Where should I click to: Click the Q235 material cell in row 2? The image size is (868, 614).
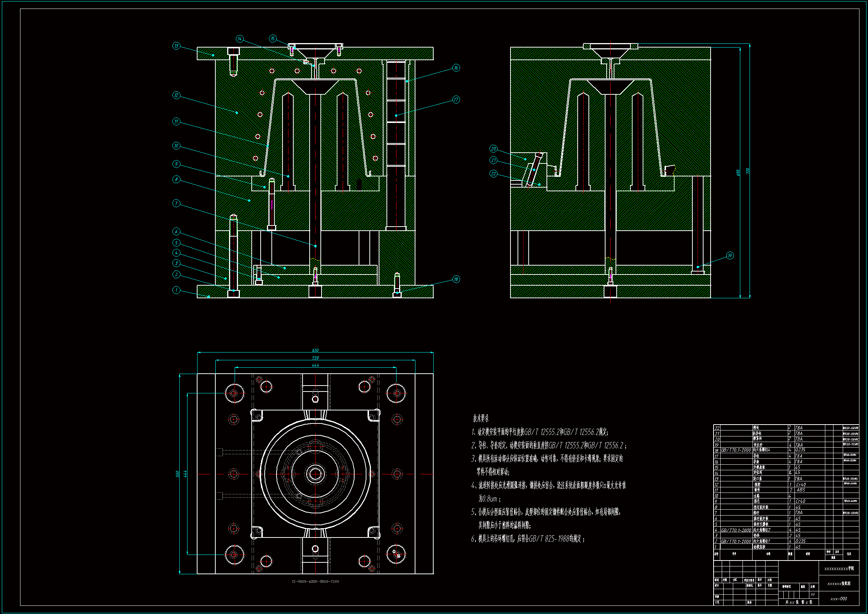(800, 541)
